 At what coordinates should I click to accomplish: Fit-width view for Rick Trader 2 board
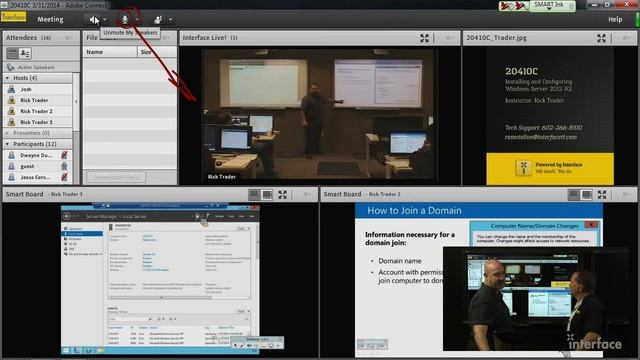573,195
